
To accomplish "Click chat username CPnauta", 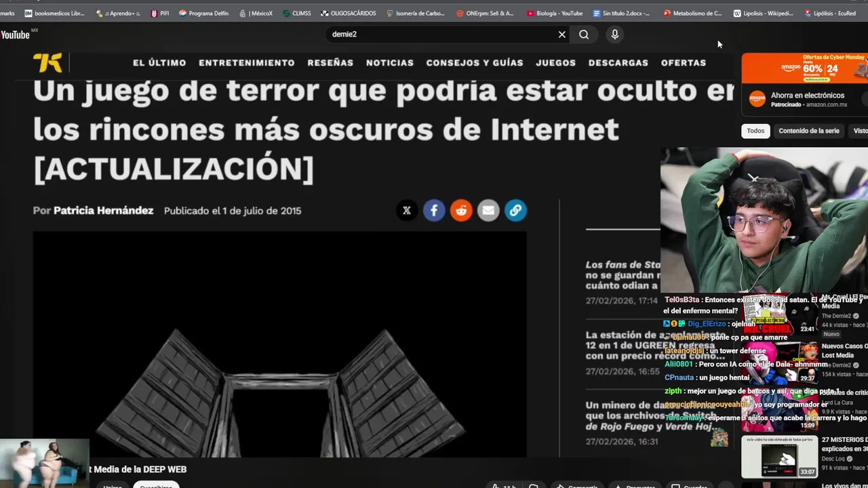I will pos(679,378).
